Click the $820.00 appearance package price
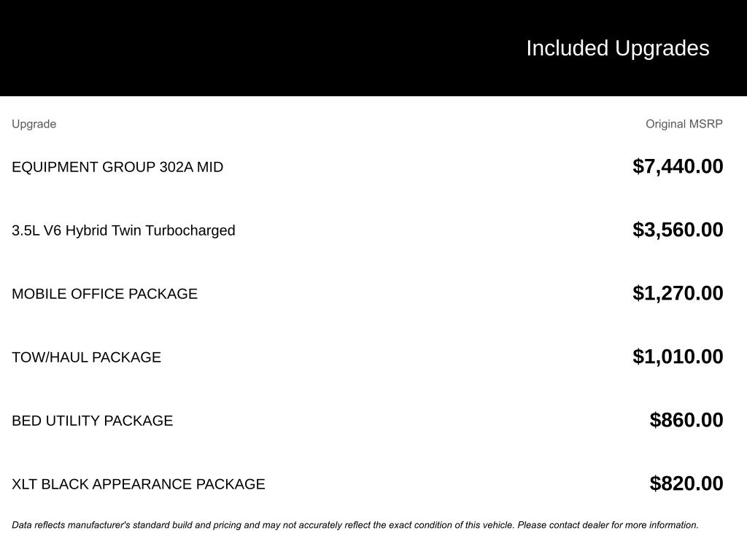The width and height of the screenshot is (747, 560). 686,483
